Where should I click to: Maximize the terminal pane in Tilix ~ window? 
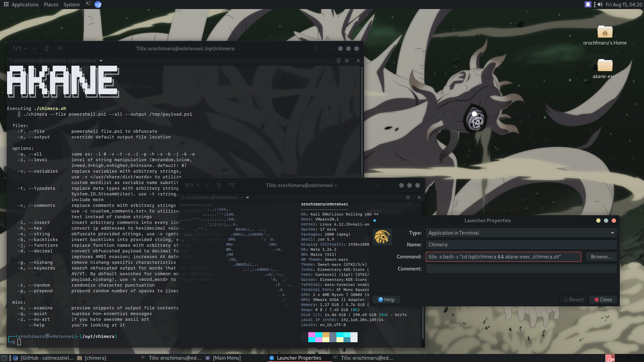(x=408, y=197)
